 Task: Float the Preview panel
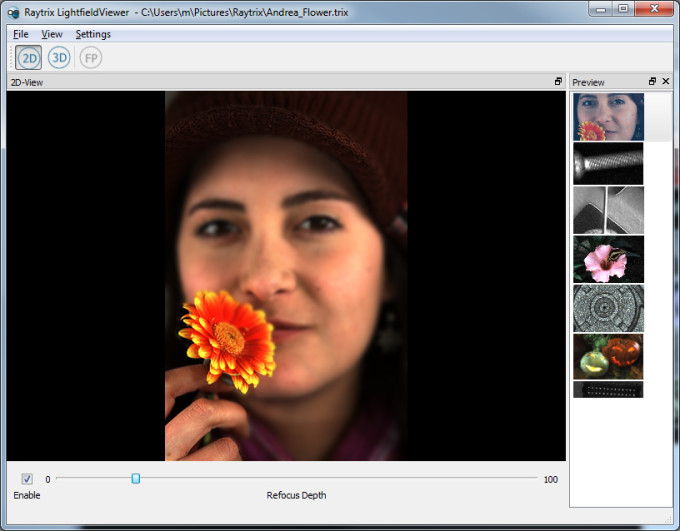coord(652,81)
